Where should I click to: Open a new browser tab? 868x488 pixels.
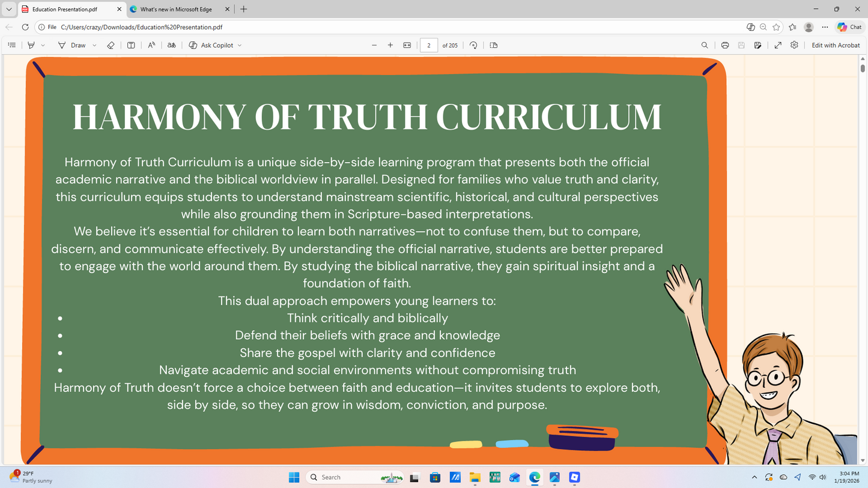243,9
